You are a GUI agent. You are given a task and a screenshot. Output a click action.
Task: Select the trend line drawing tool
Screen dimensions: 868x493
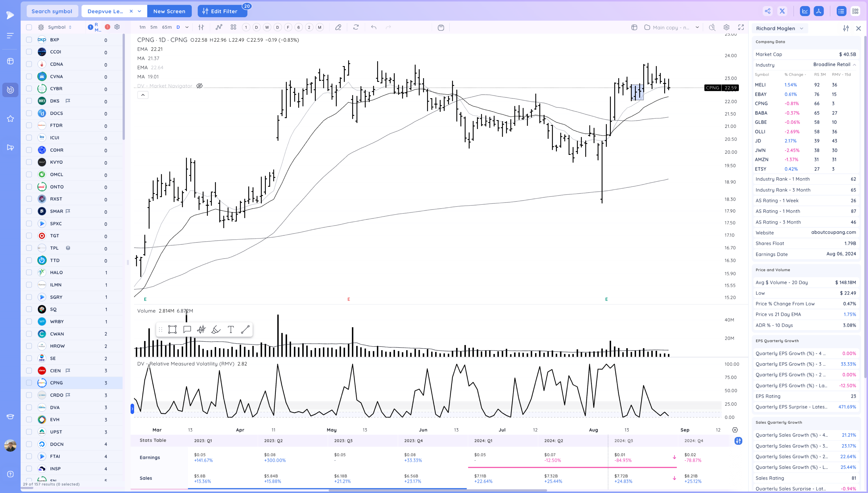click(x=245, y=329)
